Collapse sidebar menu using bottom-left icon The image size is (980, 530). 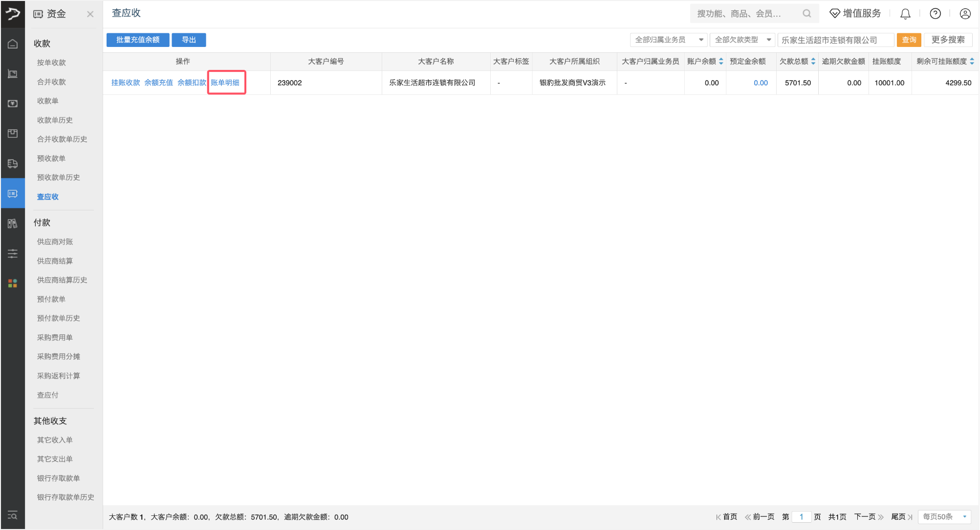[13, 515]
